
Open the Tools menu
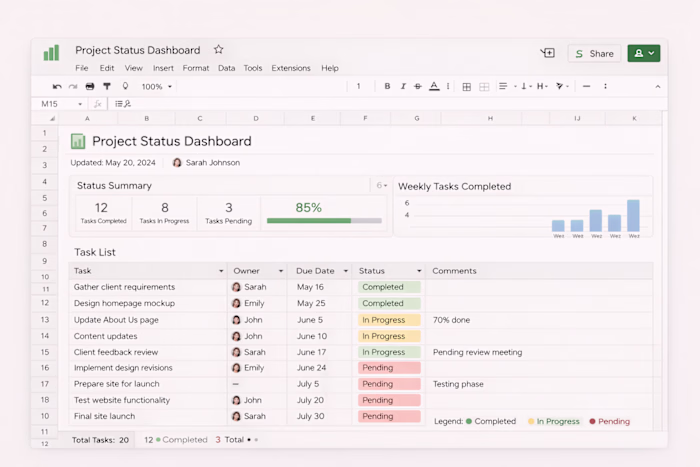253,68
